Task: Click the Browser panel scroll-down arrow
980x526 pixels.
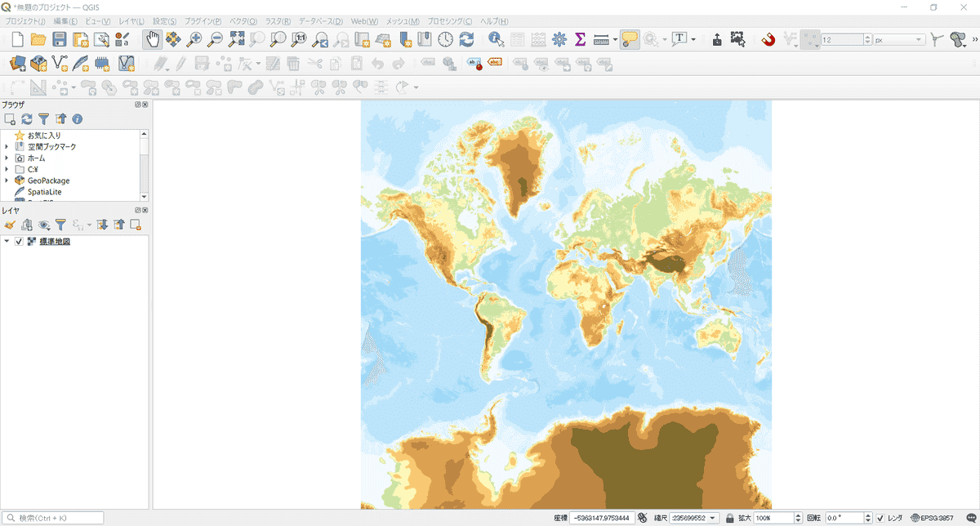Action: [x=145, y=196]
